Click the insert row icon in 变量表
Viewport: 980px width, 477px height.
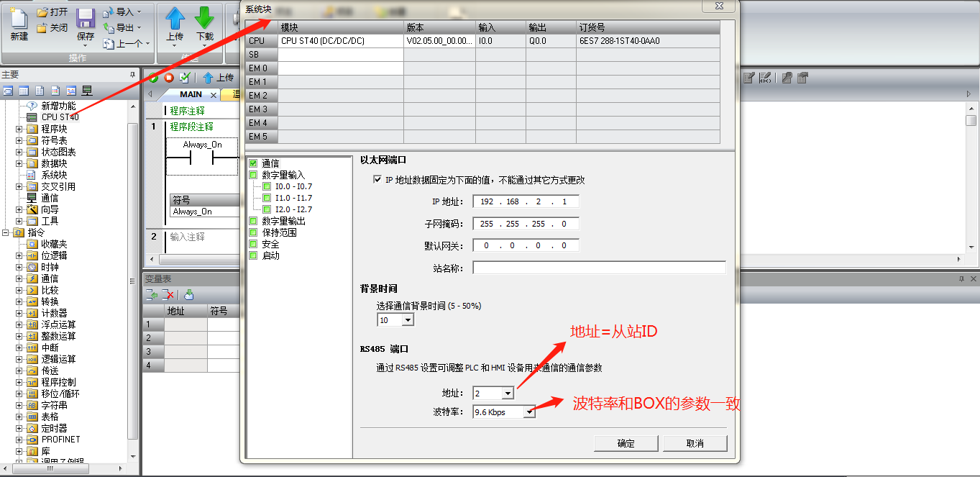point(152,295)
